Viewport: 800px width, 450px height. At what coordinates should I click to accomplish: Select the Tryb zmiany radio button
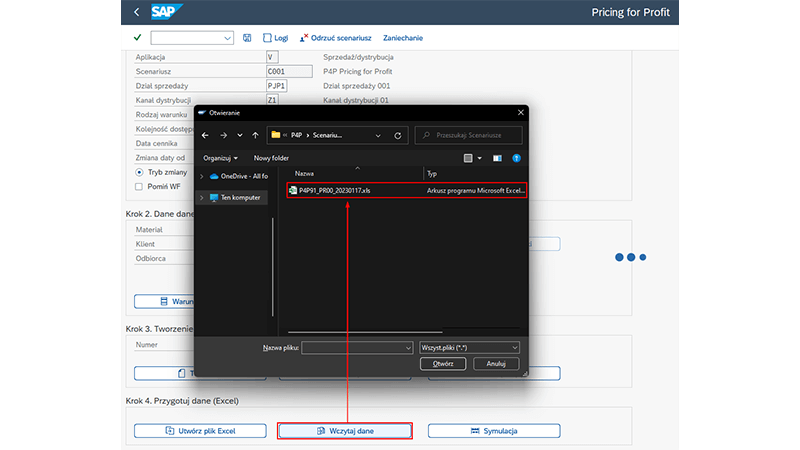139,172
